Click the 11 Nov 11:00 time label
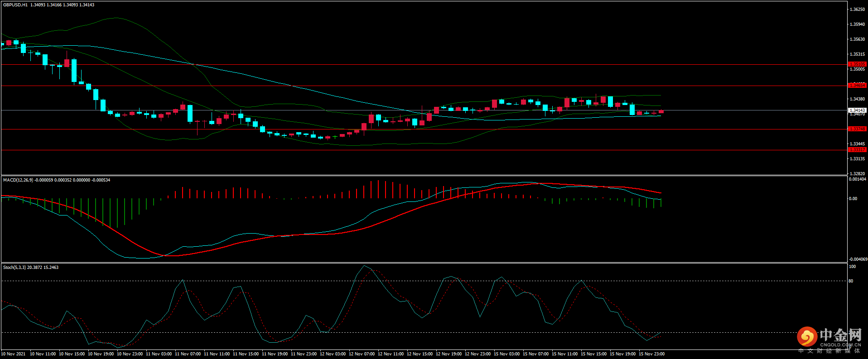 point(217,354)
